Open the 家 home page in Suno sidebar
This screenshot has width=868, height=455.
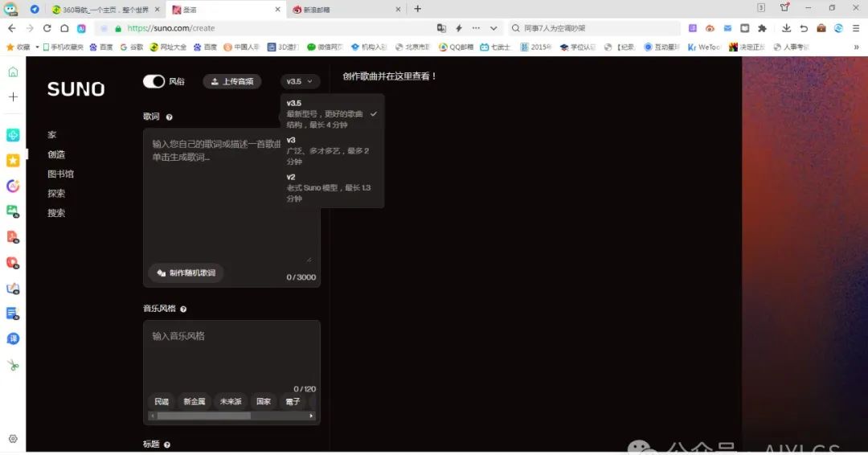52,135
